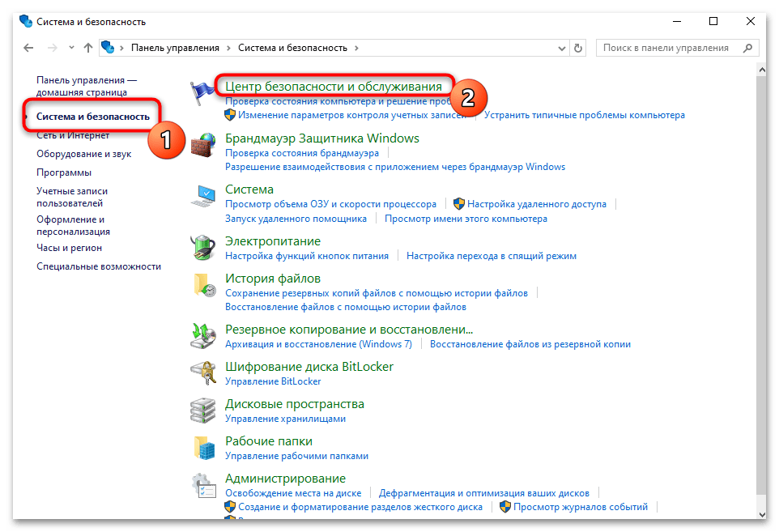Expand the address bar history dropdown
This screenshot has width=779, height=532.
click(x=561, y=49)
